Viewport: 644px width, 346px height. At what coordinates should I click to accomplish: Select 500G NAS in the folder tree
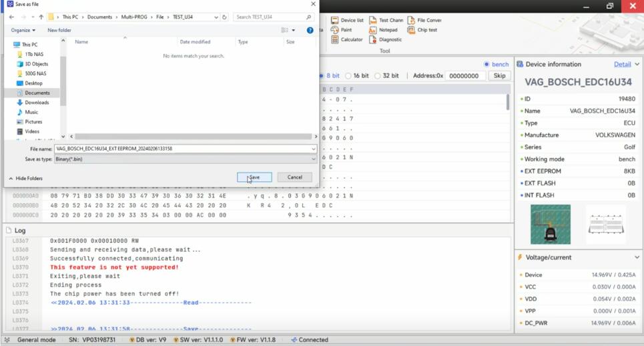click(31, 73)
